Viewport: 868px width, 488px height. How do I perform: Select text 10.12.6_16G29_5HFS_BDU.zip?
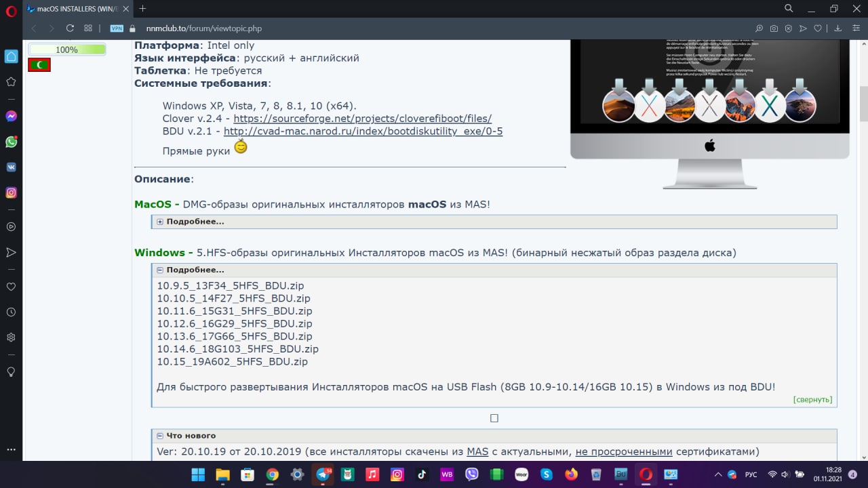point(235,324)
